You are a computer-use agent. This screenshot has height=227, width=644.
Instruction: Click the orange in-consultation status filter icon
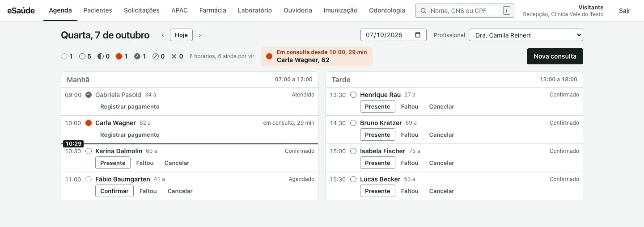point(119,56)
